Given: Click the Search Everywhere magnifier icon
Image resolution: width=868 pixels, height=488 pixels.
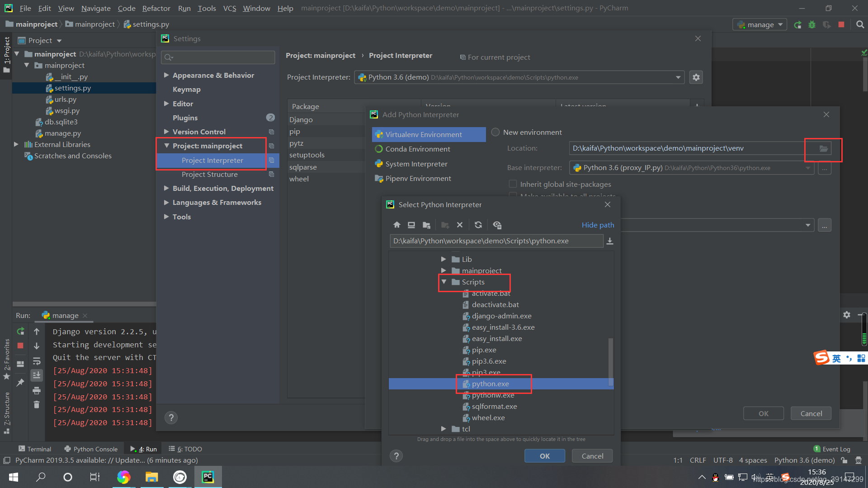Looking at the screenshot, I should tap(860, 25).
